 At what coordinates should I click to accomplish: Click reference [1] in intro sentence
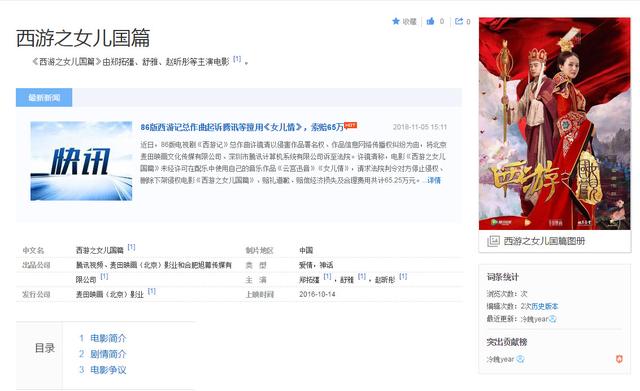coord(237,59)
